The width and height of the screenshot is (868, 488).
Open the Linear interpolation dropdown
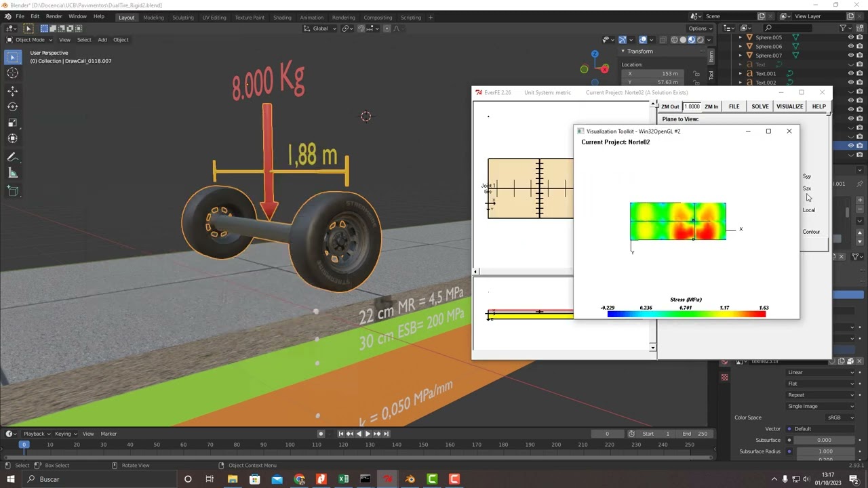pyautogui.click(x=821, y=372)
